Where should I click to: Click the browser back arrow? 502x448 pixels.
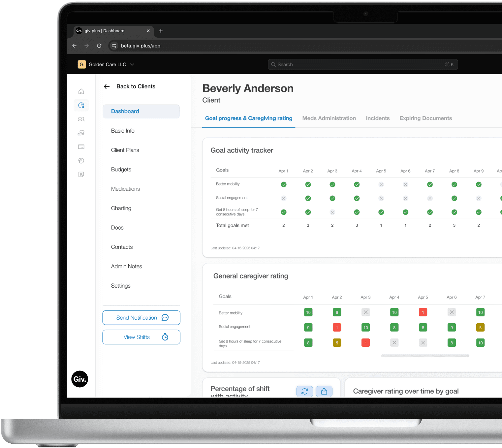point(75,46)
